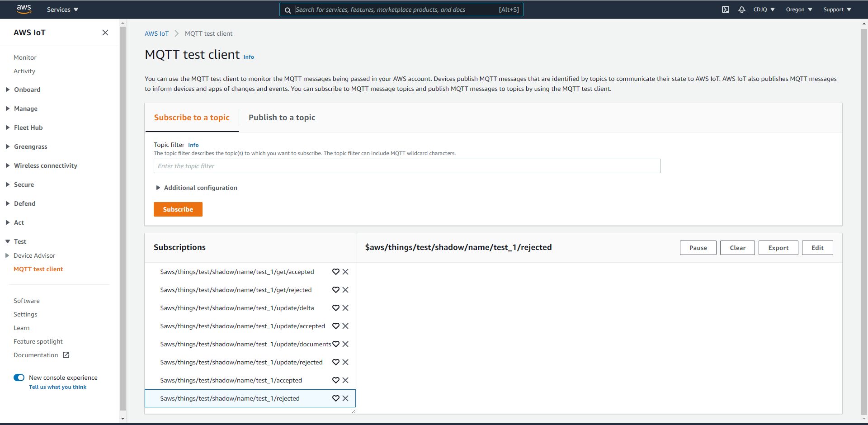Image resolution: width=868 pixels, height=425 pixels.
Task: Remove the get/accepted subscription
Action: tap(345, 272)
